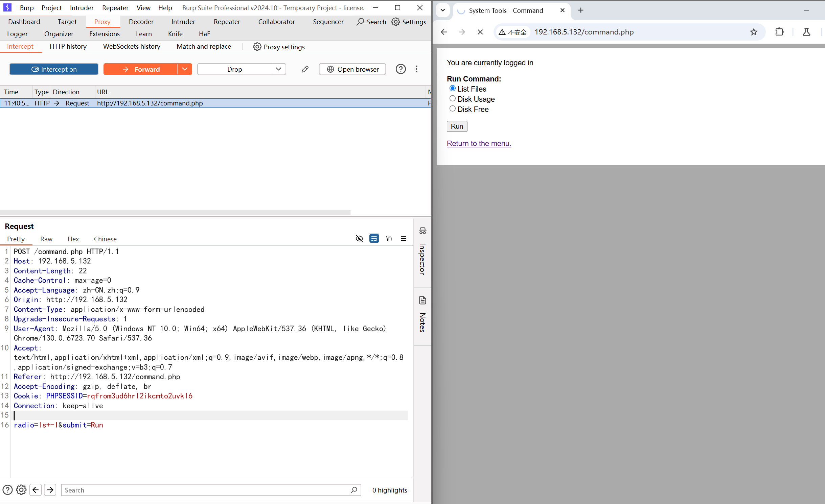The height and width of the screenshot is (504, 825).
Task: Stop page loading in browser
Action: coord(480,32)
